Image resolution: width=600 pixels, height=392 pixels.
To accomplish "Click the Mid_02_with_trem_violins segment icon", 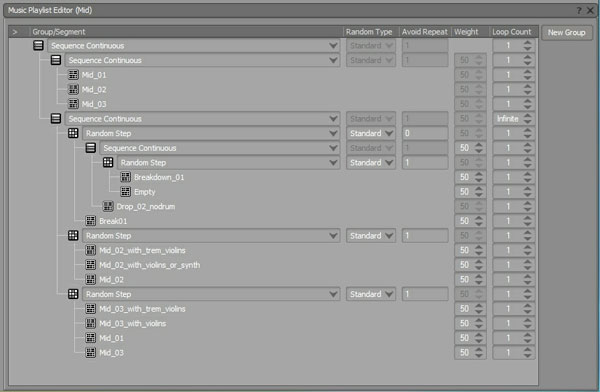I will coord(91,250).
